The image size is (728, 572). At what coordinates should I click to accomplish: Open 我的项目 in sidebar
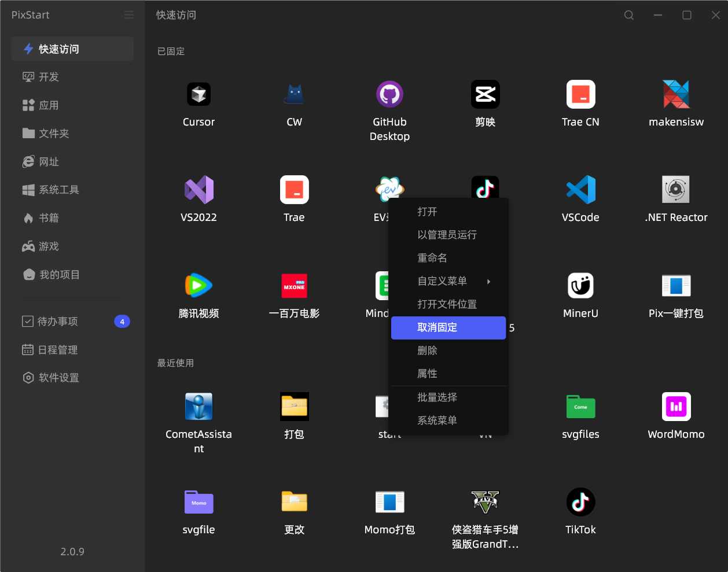tap(72, 275)
